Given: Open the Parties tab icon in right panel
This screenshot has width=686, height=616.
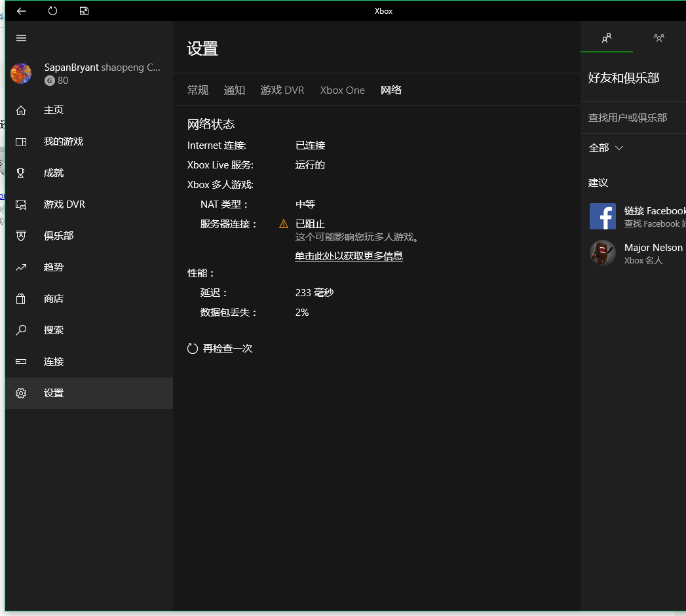Looking at the screenshot, I should click(x=659, y=38).
